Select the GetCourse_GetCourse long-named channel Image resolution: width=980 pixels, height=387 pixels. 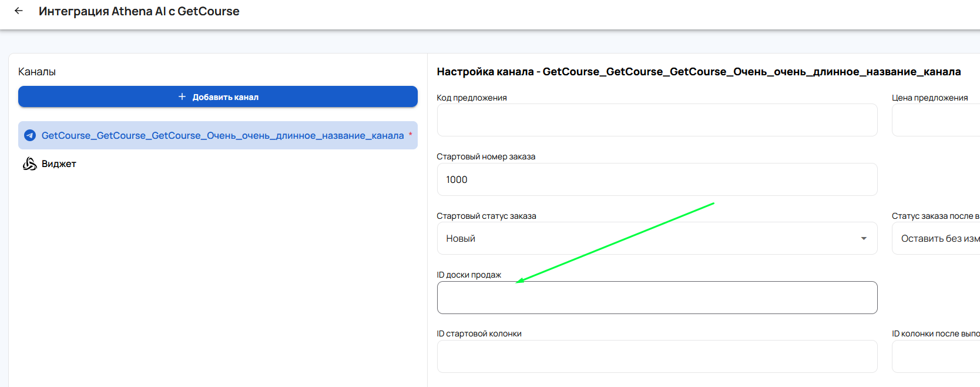click(x=222, y=135)
